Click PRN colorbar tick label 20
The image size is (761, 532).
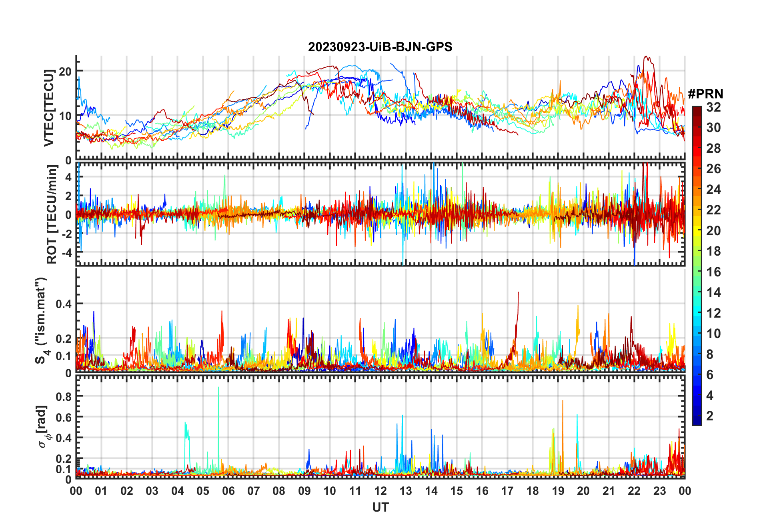tap(713, 231)
